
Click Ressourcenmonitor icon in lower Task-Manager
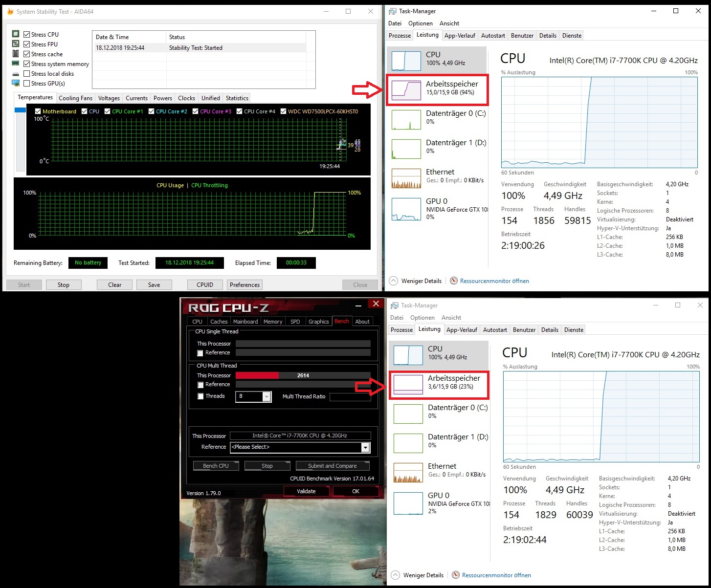(456, 575)
